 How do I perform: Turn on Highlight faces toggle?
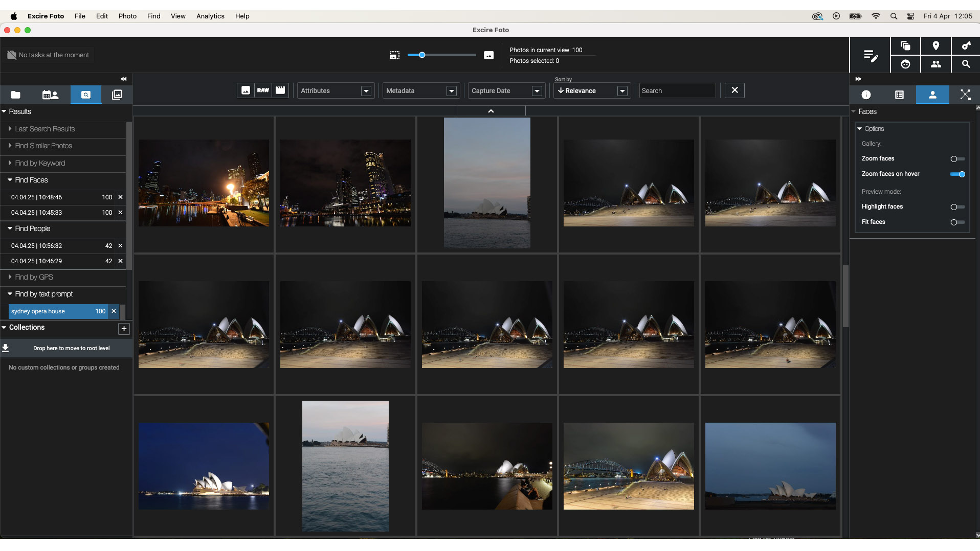[957, 207]
